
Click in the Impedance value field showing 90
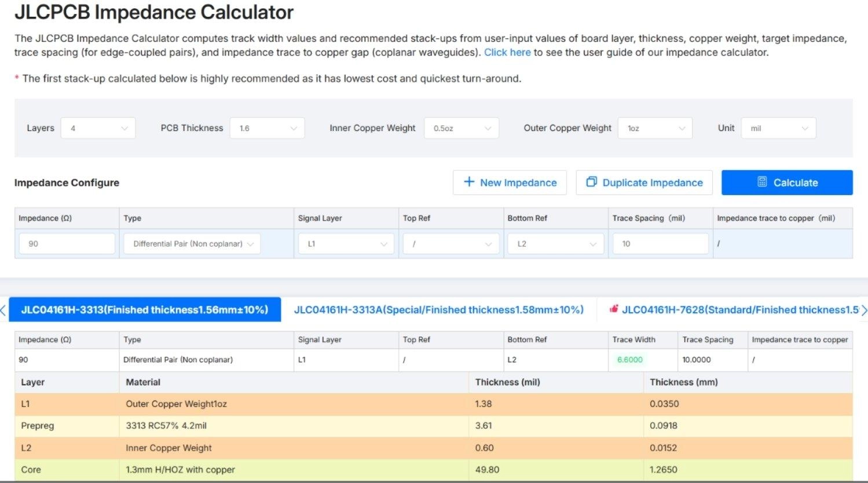[67, 244]
